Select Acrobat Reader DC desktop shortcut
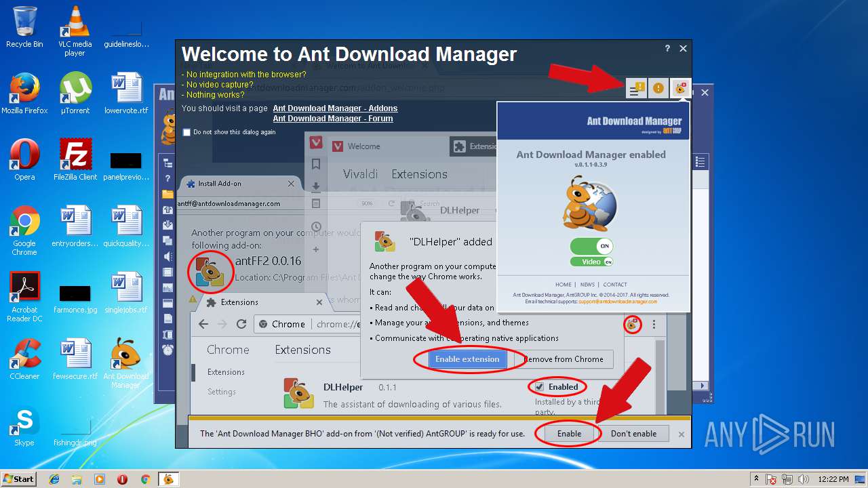Screen dimensions: 868x488 (x=24, y=297)
